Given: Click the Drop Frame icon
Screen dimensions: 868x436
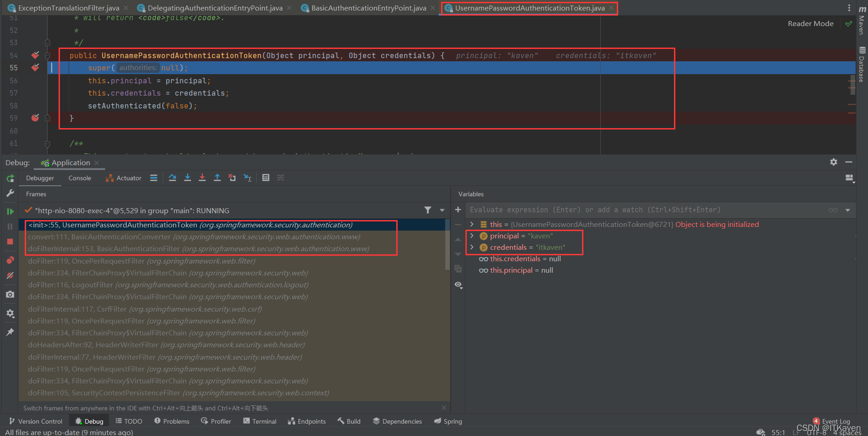Looking at the screenshot, I should tap(232, 178).
